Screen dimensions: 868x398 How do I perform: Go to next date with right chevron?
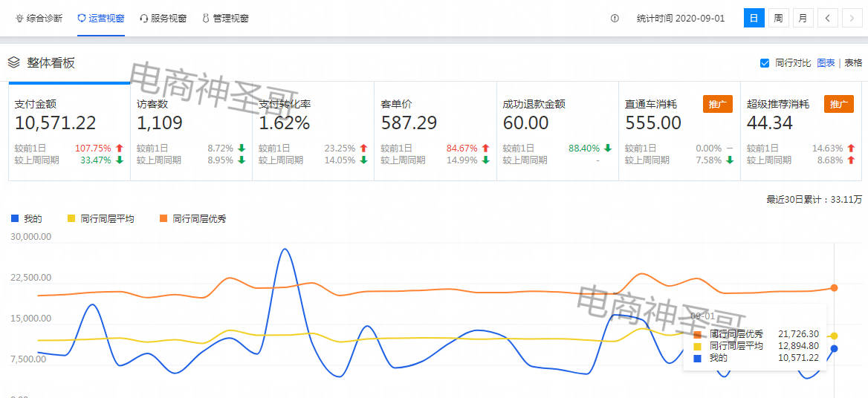tap(852, 19)
